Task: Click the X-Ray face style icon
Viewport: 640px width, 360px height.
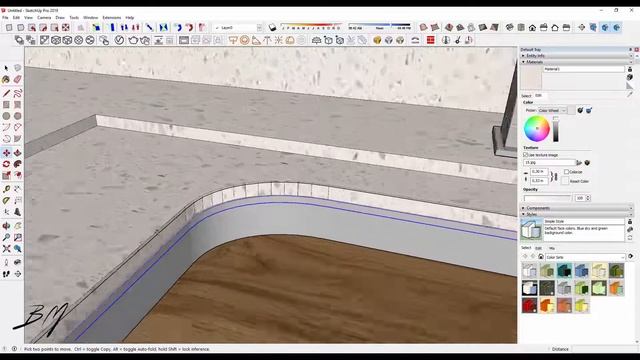Action: point(424,27)
